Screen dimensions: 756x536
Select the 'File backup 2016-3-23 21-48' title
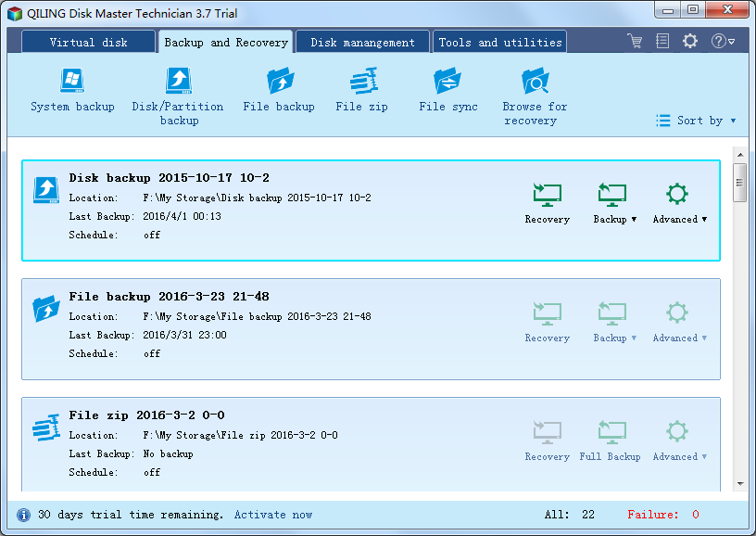170,296
